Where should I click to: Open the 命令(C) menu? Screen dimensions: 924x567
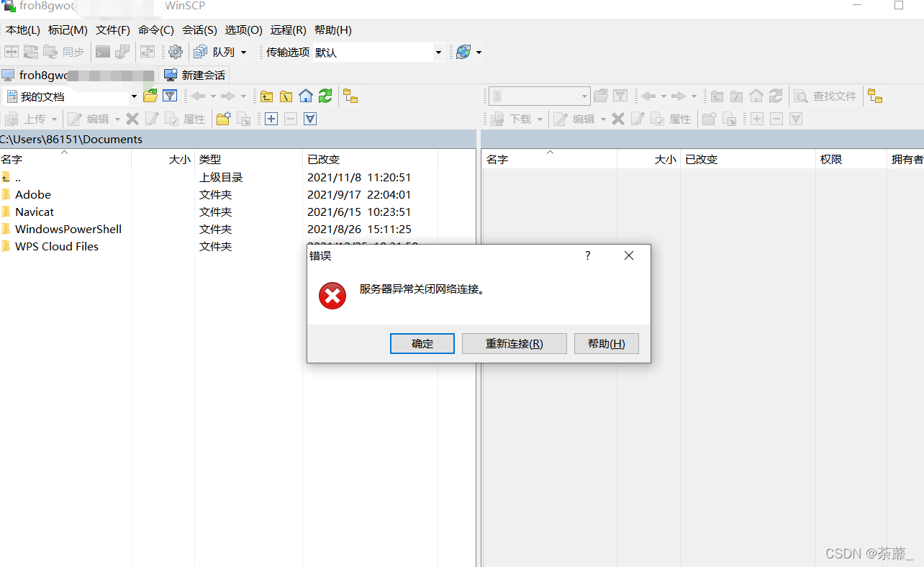tap(156, 30)
